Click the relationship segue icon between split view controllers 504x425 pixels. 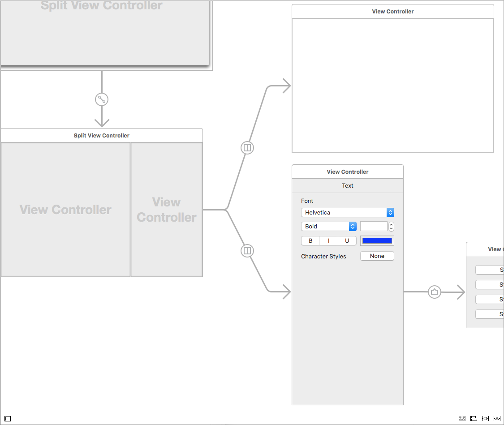click(102, 99)
